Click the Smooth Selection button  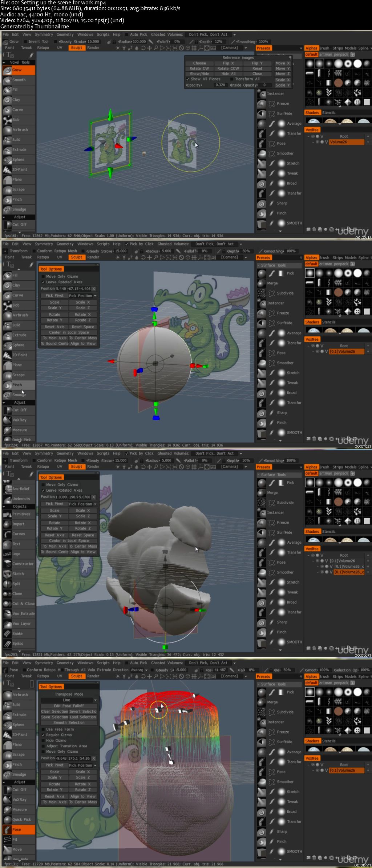click(69, 723)
